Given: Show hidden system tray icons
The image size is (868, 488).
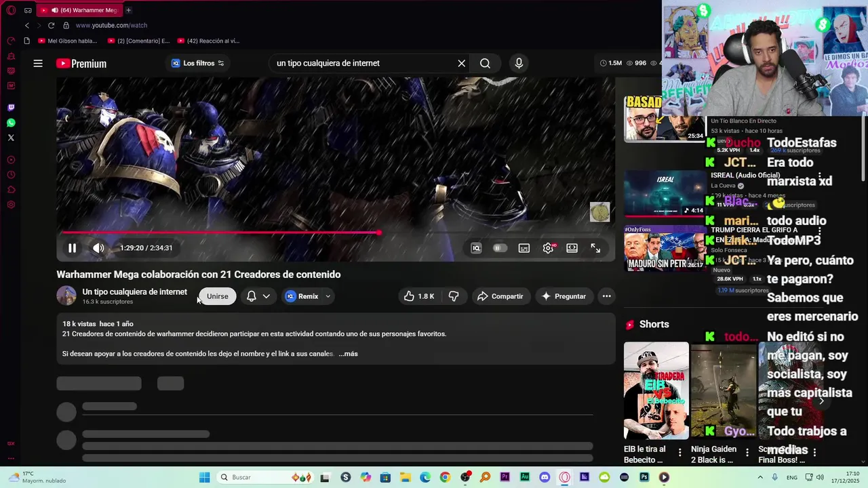Looking at the screenshot, I should pyautogui.click(x=760, y=477).
